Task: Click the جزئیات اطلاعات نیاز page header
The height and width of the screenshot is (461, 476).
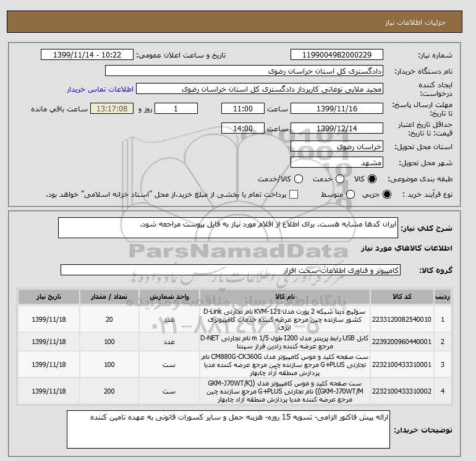Action: click(x=415, y=22)
